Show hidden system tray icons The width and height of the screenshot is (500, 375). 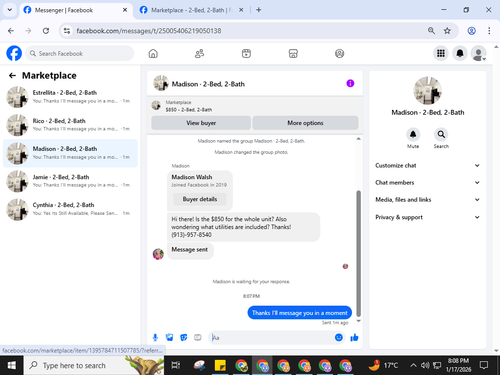(x=413, y=365)
